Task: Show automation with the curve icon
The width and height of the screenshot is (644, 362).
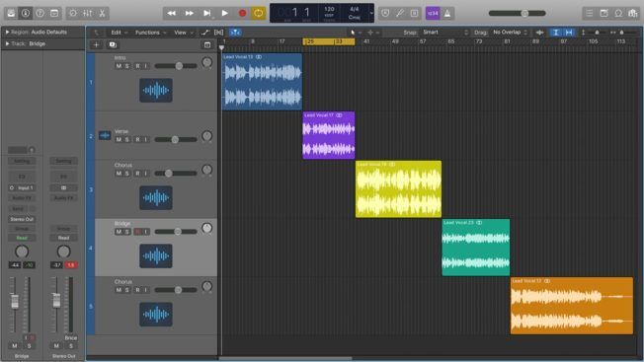Action: (x=204, y=33)
